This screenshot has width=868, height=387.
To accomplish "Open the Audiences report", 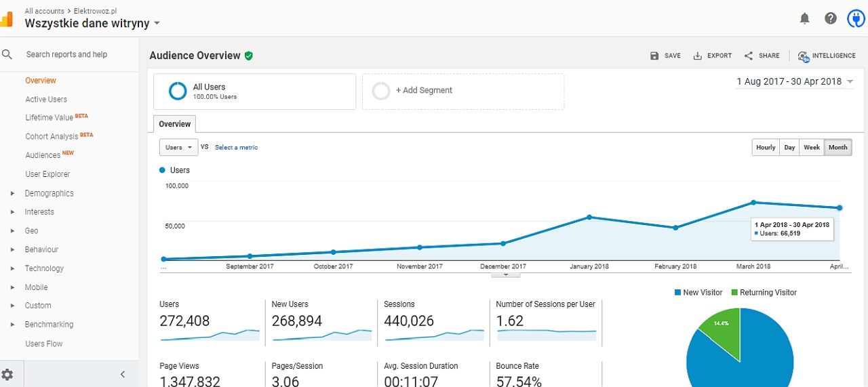I will (43, 155).
